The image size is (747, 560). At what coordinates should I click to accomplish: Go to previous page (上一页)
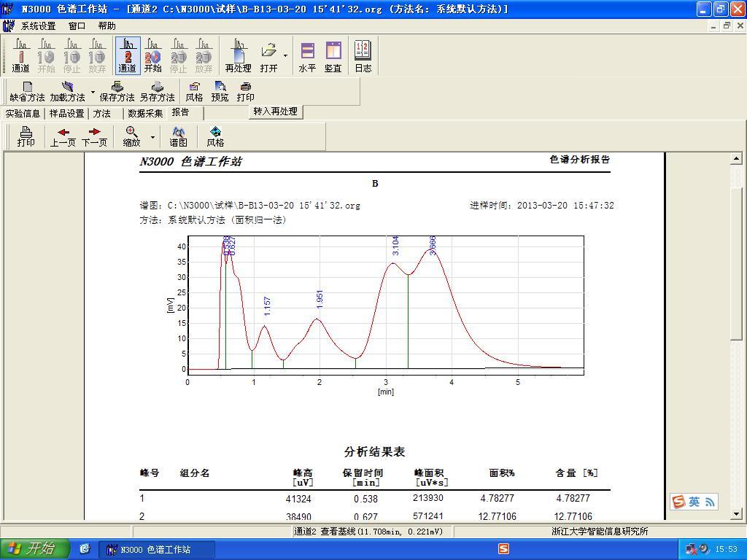pos(63,136)
